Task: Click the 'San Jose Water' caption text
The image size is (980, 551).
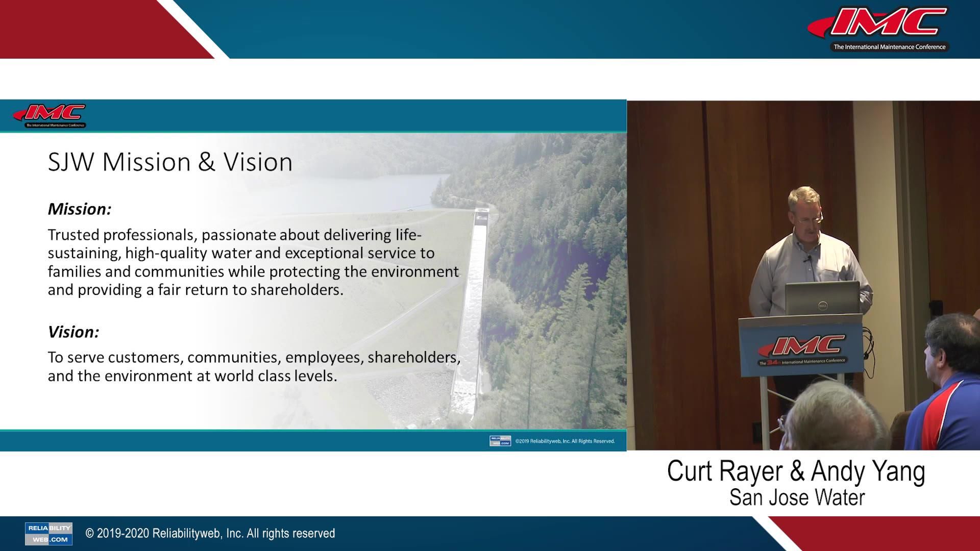Action: tap(797, 497)
